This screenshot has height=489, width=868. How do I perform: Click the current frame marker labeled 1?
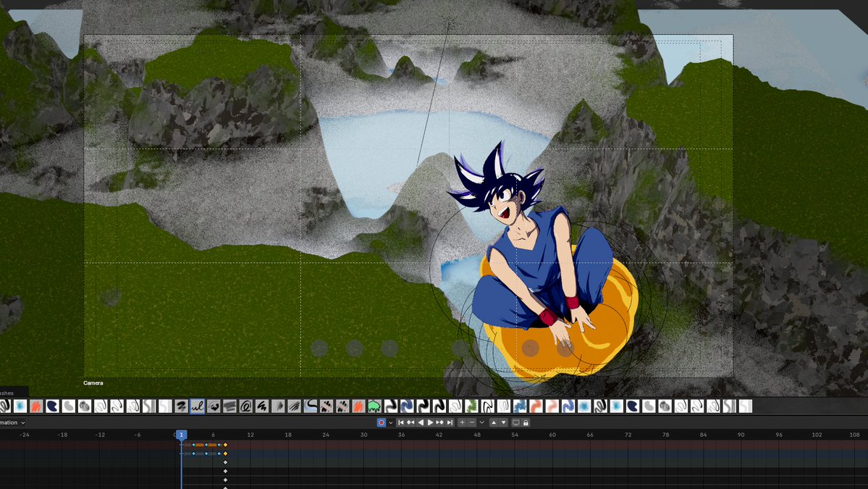tap(181, 435)
